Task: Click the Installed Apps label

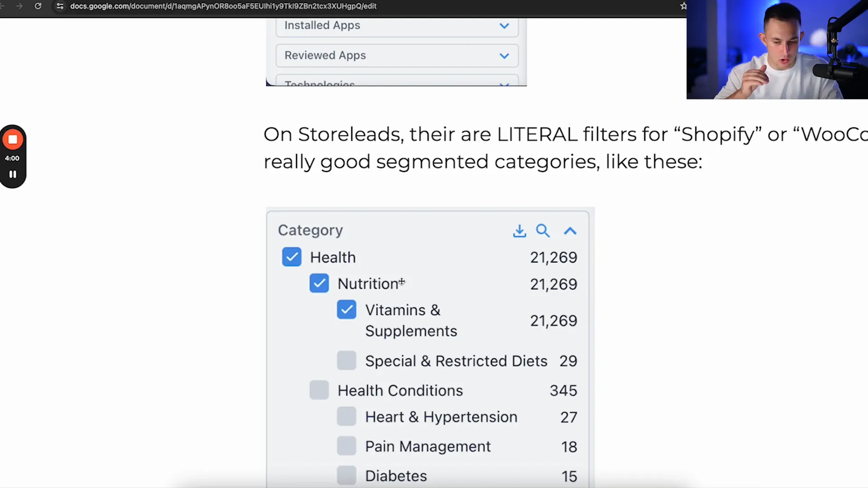Action: [x=322, y=25]
